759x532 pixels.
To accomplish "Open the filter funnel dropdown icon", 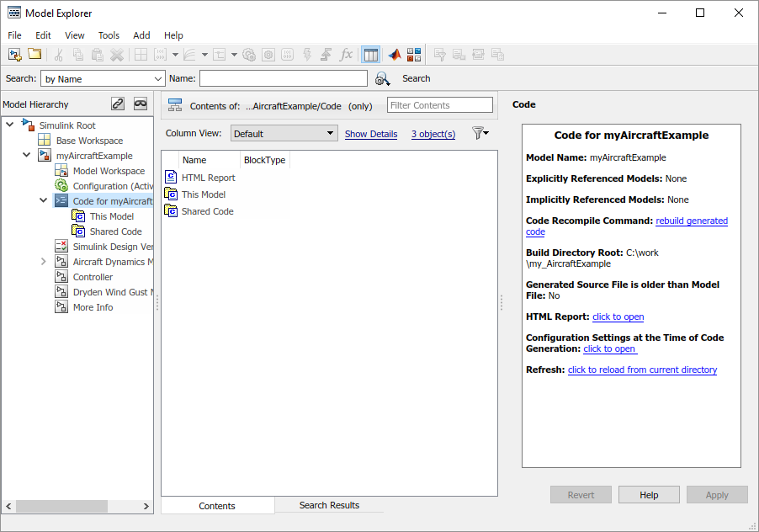I will (x=480, y=133).
